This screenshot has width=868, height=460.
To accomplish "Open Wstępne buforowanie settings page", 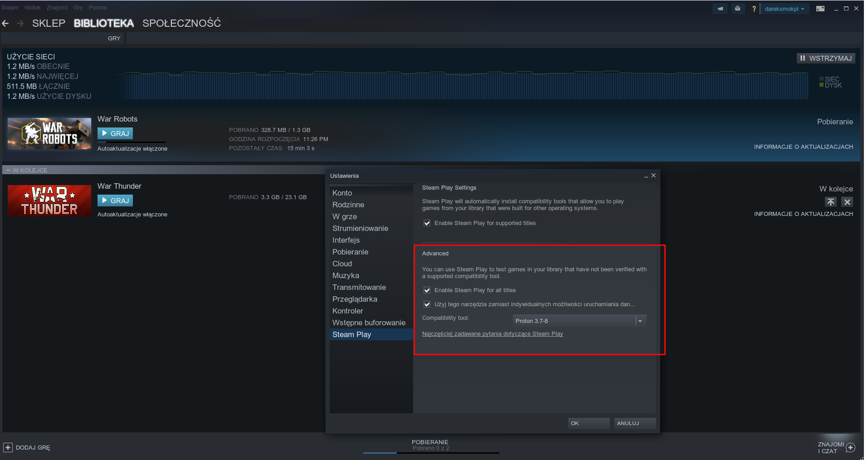I will [x=371, y=323].
